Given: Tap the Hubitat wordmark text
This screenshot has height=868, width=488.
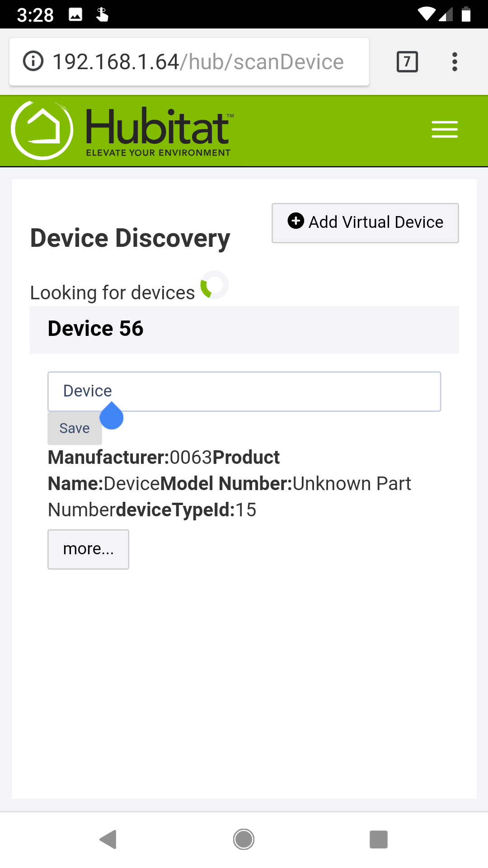Looking at the screenshot, I should click(x=158, y=127).
